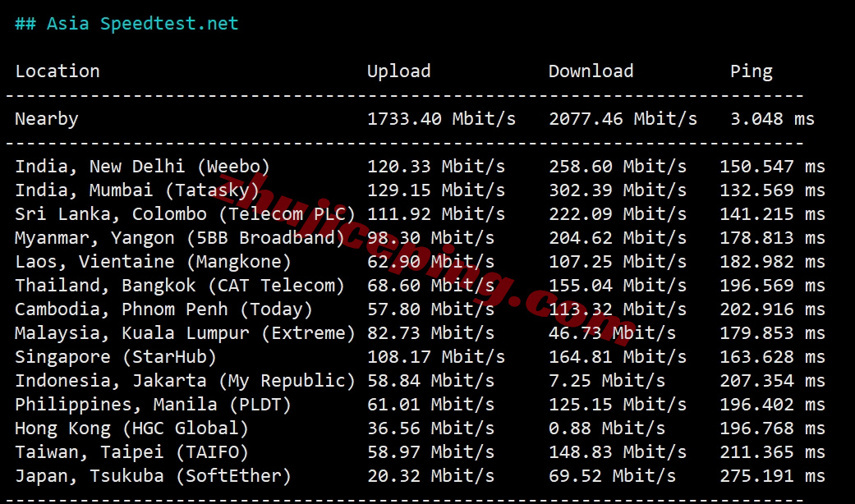The image size is (855, 504).
Task: Click the download value "204.62 Mbit/s"
Action: pyautogui.click(x=618, y=237)
